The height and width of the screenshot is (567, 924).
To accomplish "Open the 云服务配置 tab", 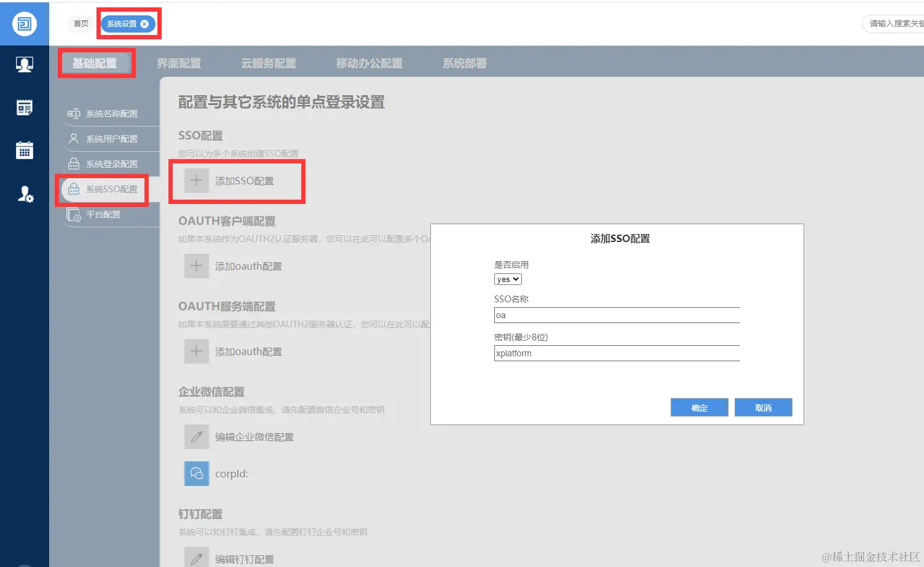I will [x=269, y=63].
